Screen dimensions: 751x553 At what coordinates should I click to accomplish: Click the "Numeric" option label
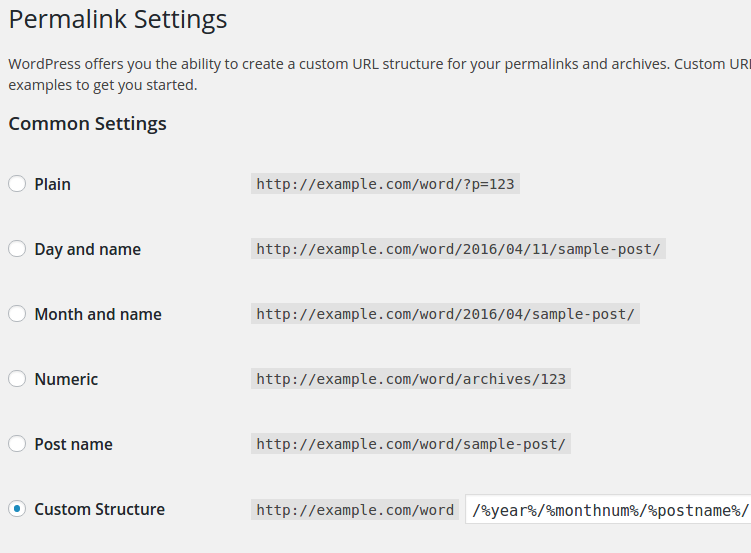tap(66, 379)
